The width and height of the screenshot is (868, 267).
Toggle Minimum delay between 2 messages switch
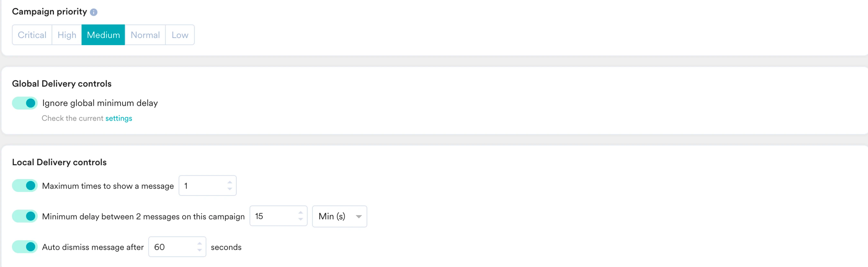25,216
